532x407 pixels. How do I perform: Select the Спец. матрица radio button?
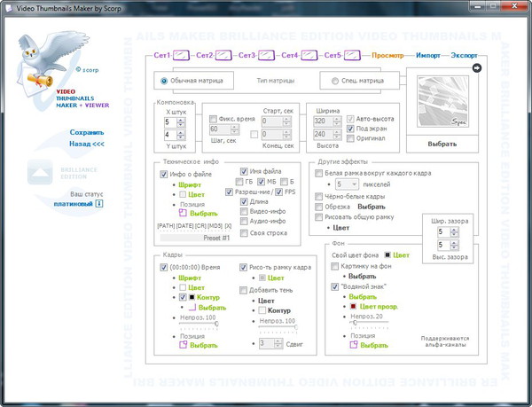[x=325, y=81]
